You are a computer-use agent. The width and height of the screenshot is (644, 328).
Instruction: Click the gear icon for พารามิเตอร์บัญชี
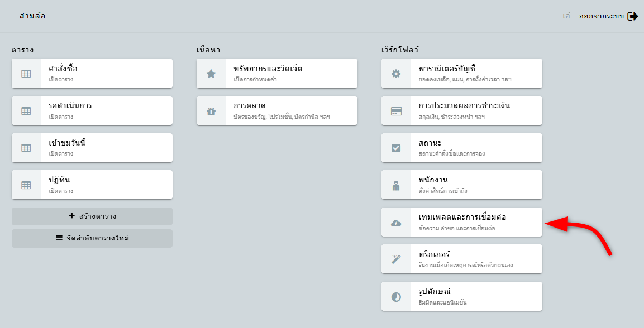click(396, 74)
